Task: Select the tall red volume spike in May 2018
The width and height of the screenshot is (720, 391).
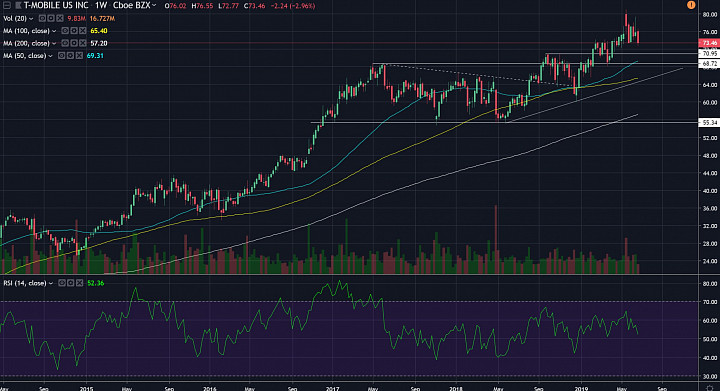Action: pos(495,240)
